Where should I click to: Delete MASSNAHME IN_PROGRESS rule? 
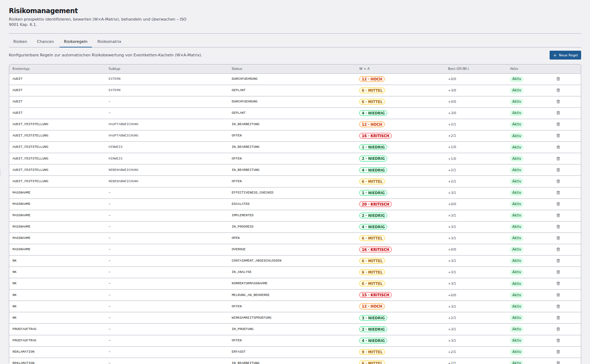click(x=558, y=227)
